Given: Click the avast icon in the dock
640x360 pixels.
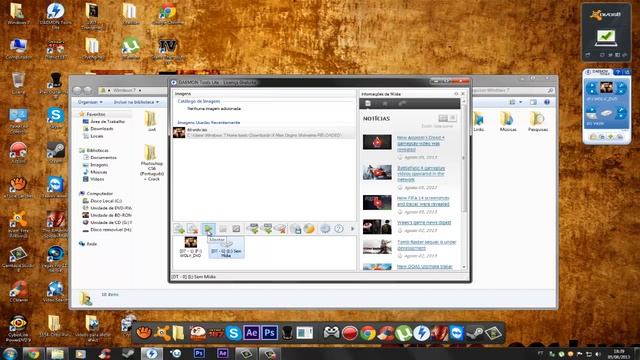Looking at the screenshot, I should point(162,333).
